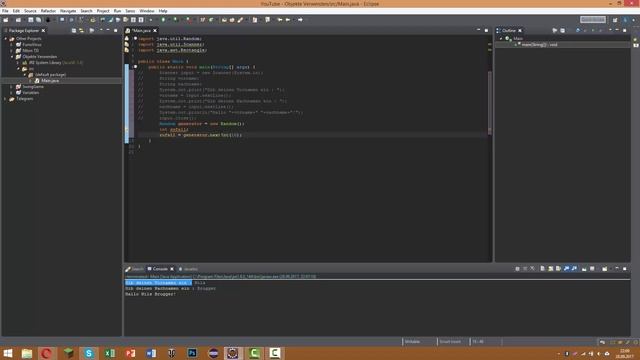640x360 pixels.
Task: Click the Writable status bar field
Action: [419, 342]
